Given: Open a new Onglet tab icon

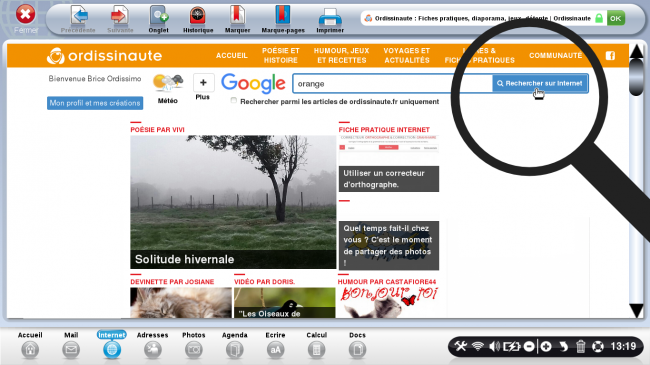Looking at the screenshot, I should pos(158,16).
